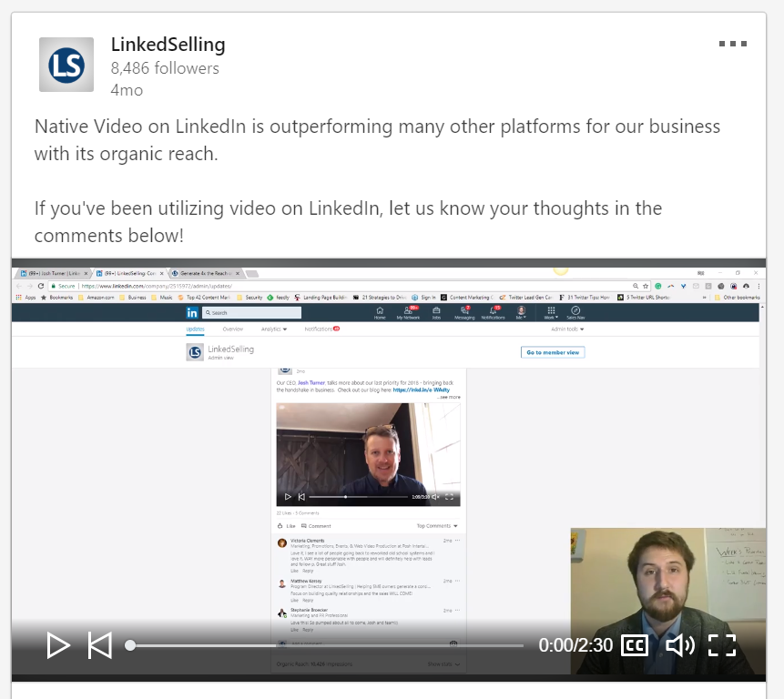Play the main LinkedSelling video
This screenshot has width=784, height=699.
(57, 645)
